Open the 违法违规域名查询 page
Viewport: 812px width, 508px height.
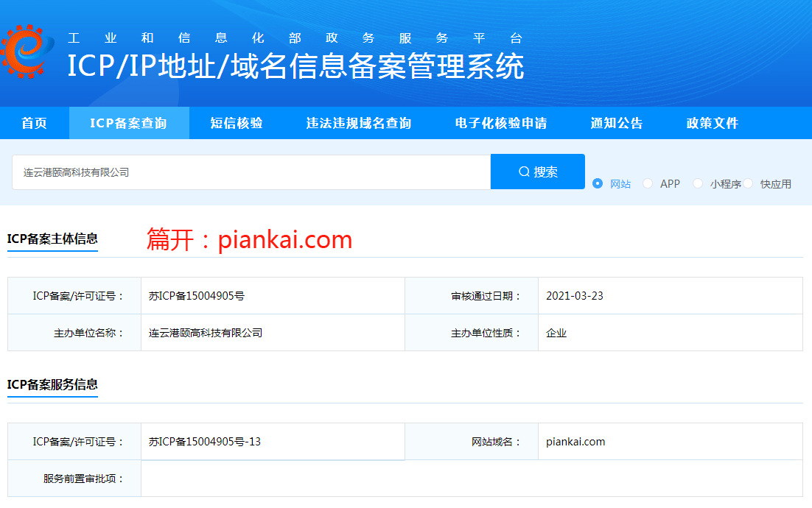(x=358, y=123)
